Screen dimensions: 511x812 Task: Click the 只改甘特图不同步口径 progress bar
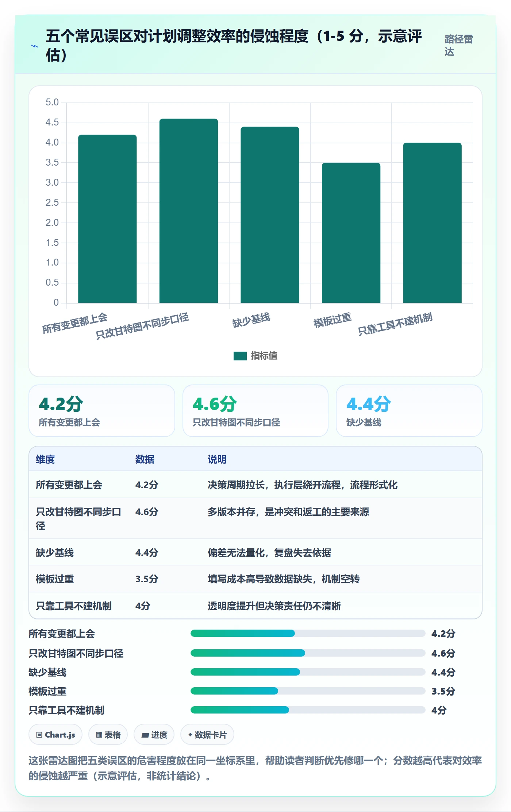(x=308, y=653)
